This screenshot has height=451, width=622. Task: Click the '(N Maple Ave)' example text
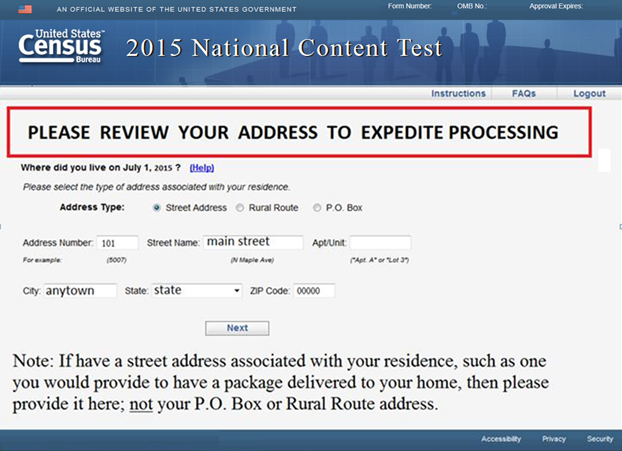coord(252,260)
